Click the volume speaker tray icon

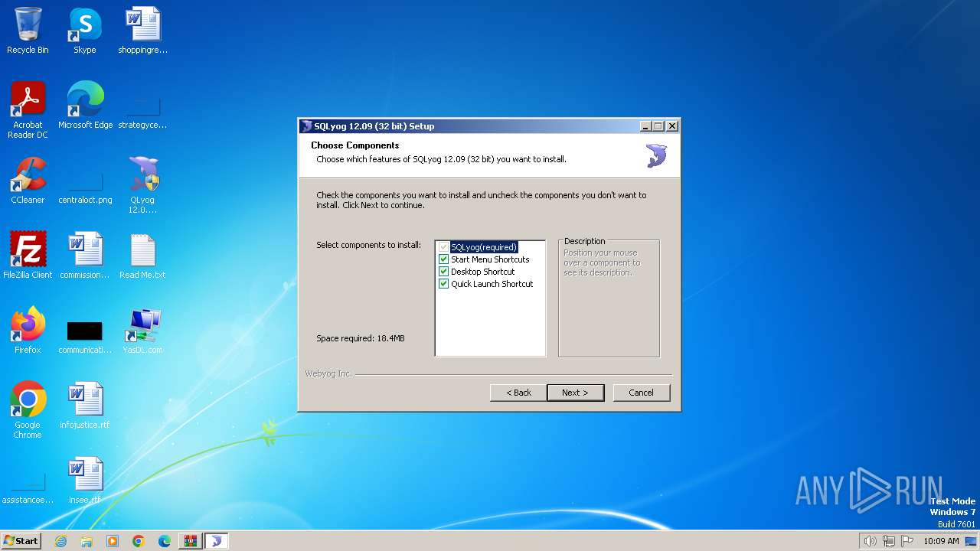(x=871, y=541)
